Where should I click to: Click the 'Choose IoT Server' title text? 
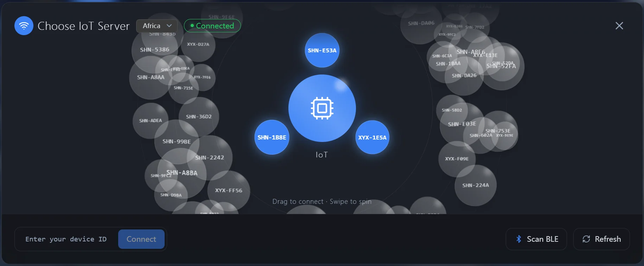point(84,26)
